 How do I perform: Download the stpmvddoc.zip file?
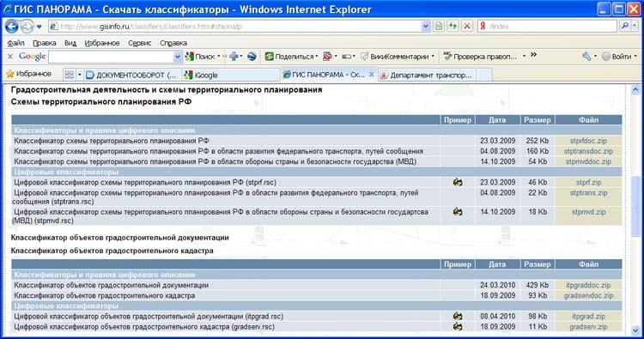click(x=588, y=161)
